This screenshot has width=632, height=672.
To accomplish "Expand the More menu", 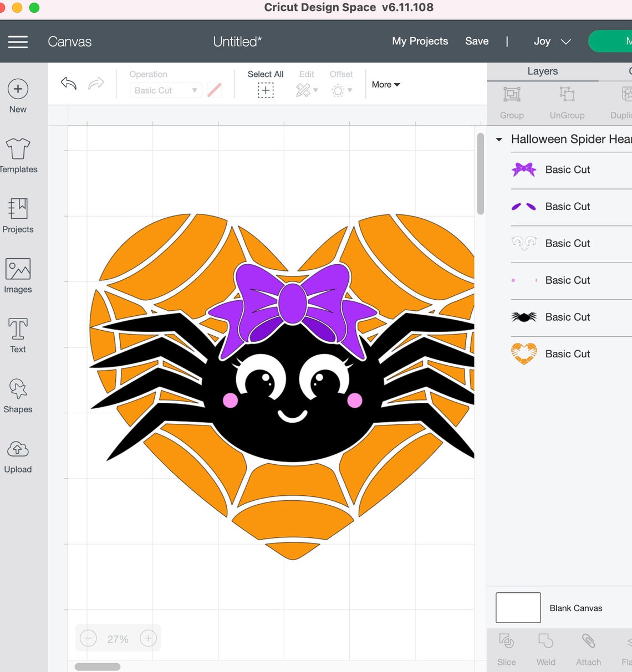I will [385, 84].
